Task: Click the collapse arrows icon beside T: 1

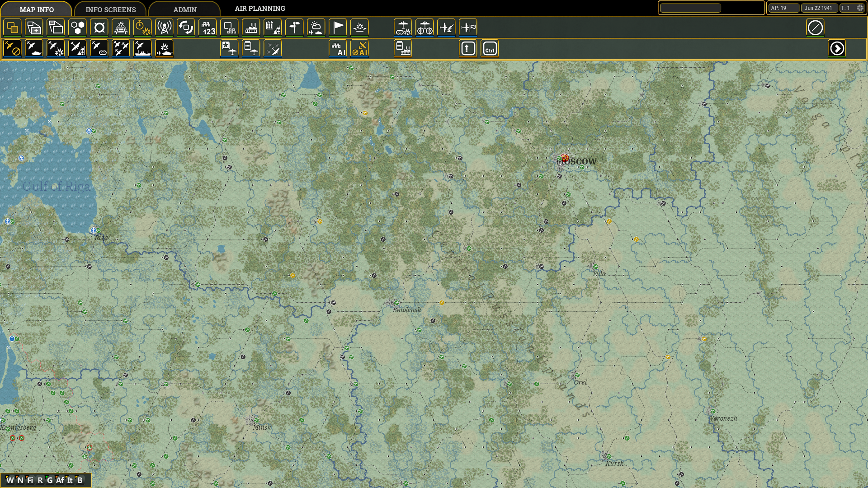Action: [x=860, y=8]
